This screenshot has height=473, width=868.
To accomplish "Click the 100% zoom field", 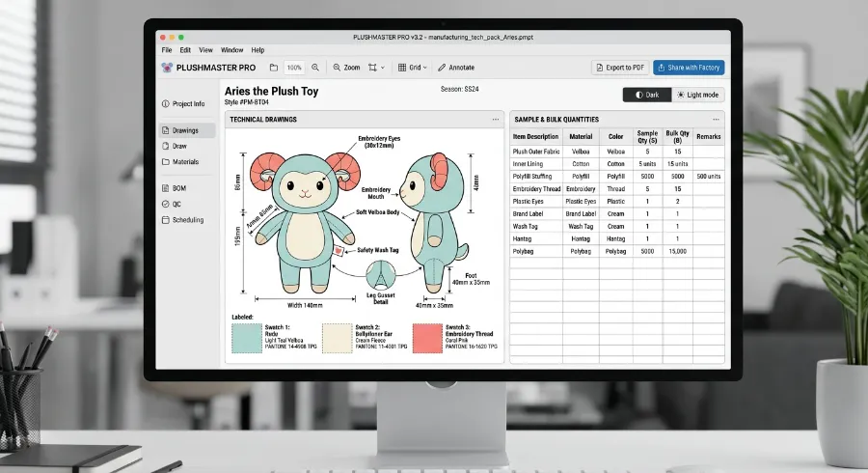I will click(x=294, y=68).
